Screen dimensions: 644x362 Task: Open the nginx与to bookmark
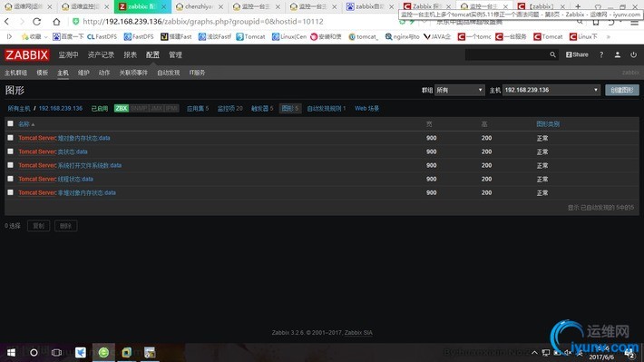[x=402, y=36]
